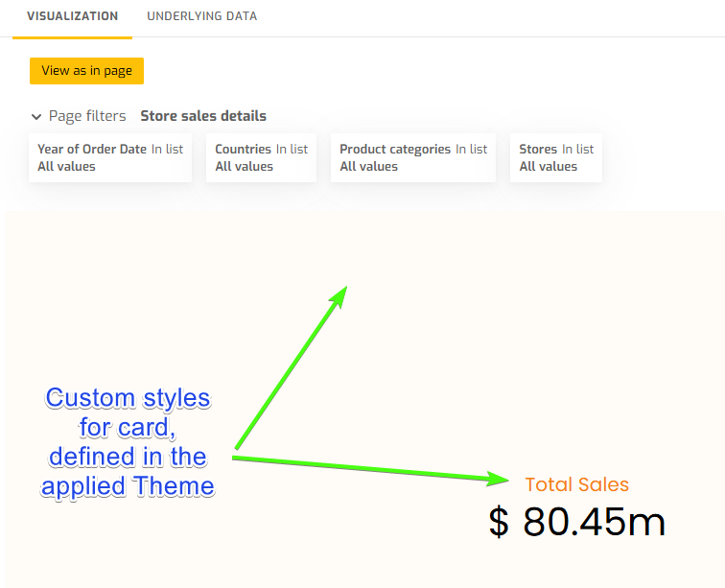The height and width of the screenshot is (588, 725).
Task: Collapse the Page filters chevron arrow
Action: coord(36,116)
